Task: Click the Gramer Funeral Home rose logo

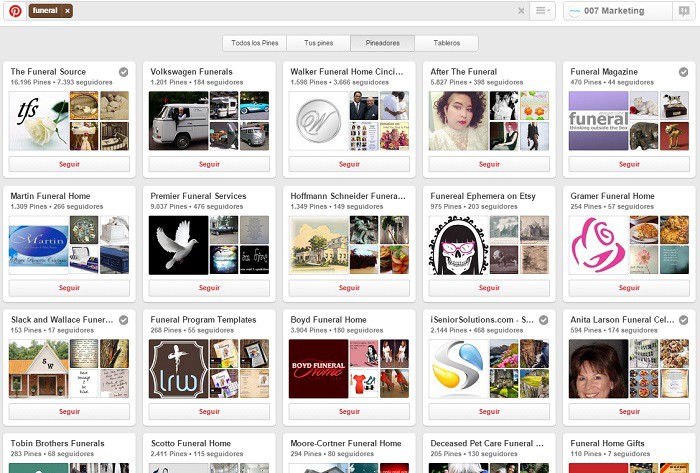Action: (x=598, y=245)
